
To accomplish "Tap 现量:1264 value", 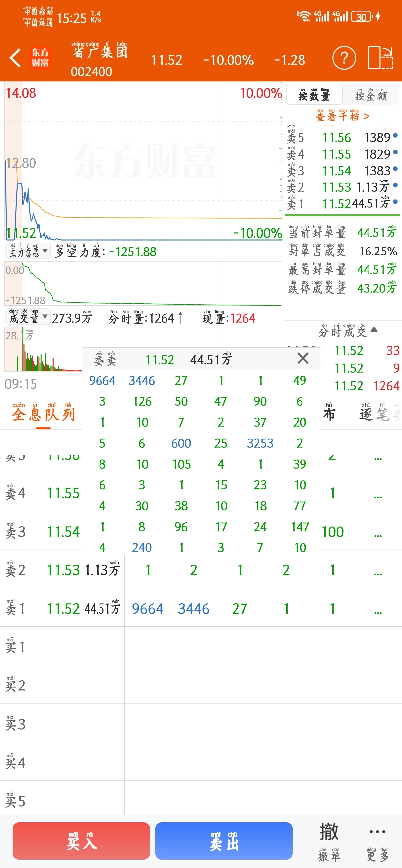I will click(x=229, y=318).
